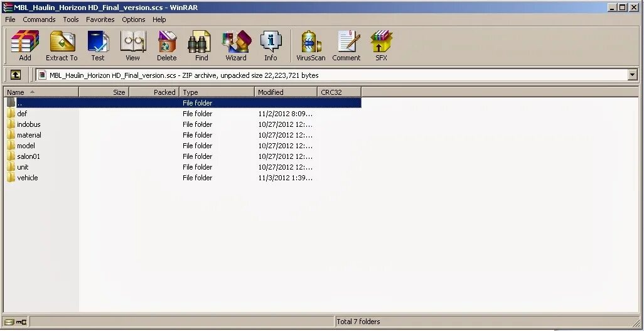Click vehicle modified date 11/3/2012
The image size is (644, 331).
click(286, 178)
